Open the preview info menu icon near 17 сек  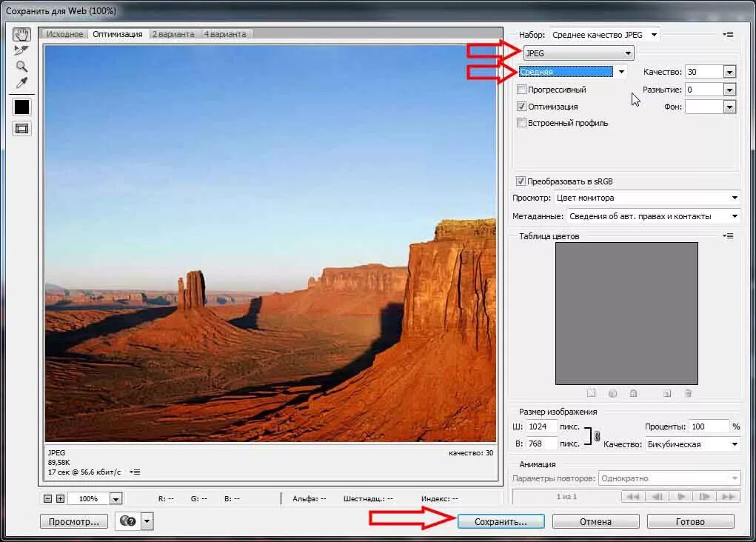(135, 472)
